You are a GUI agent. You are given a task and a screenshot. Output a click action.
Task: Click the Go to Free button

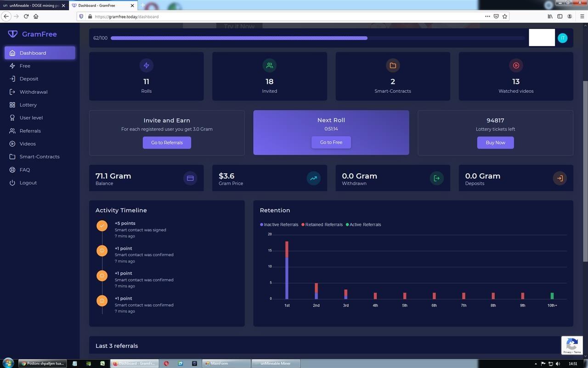coord(331,142)
